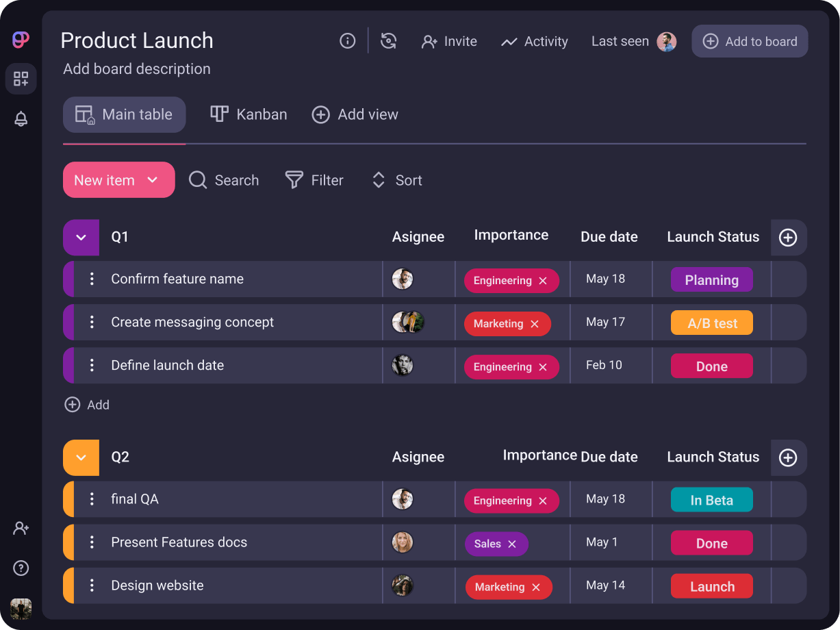
Task: Click the Search icon in the toolbar
Action: [197, 180]
